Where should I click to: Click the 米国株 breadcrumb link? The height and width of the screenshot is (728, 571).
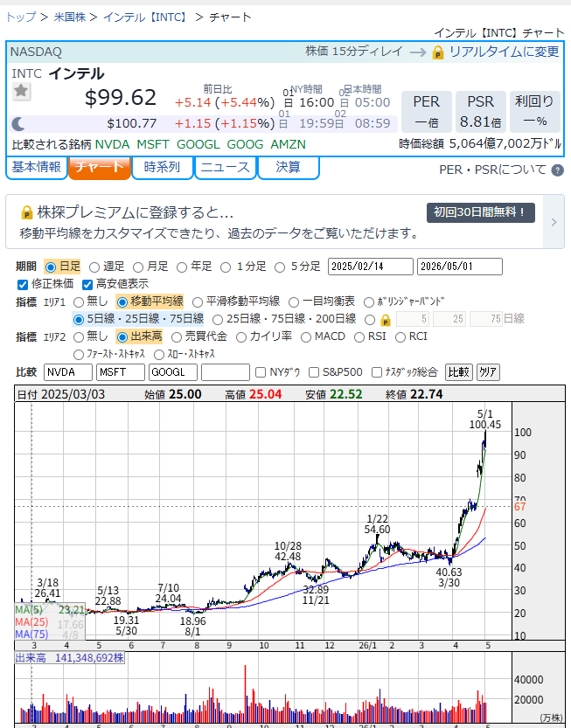(x=70, y=17)
